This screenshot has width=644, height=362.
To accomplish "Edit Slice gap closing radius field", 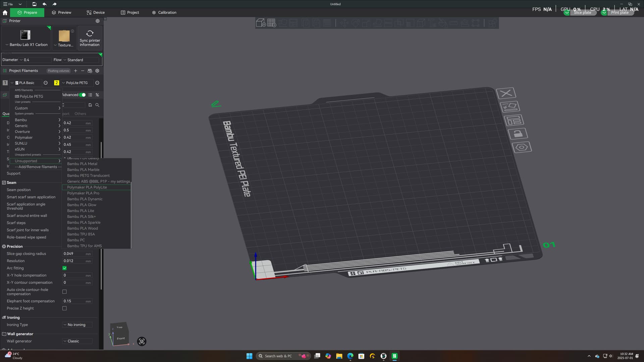I will 77,254.
